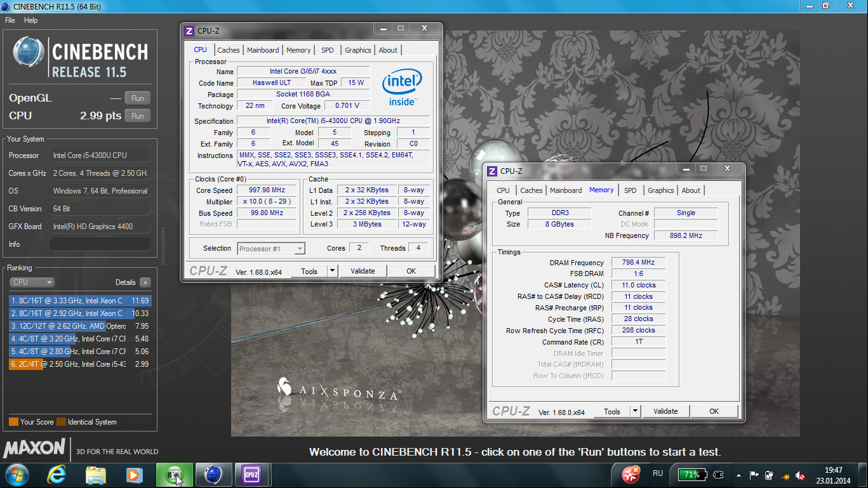Open Windows Explorer folder icon in taskbar
Viewport: 868px width, 488px height.
tap(96, 475)
